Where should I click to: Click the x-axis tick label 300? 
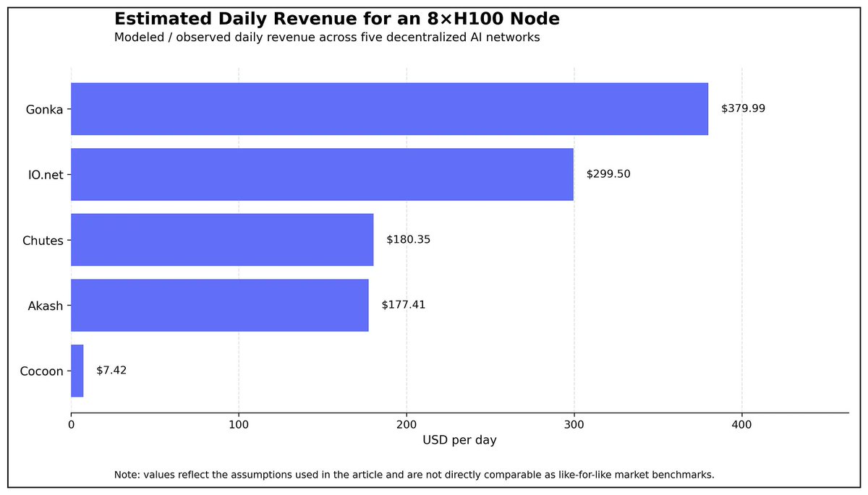(x=574, y=425)
